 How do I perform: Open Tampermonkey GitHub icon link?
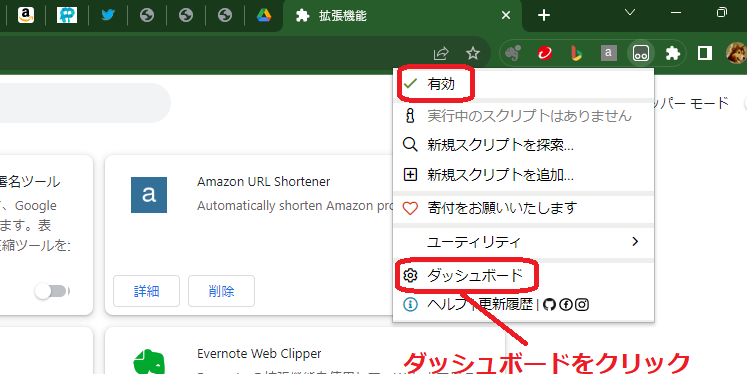tap(549, 305)
